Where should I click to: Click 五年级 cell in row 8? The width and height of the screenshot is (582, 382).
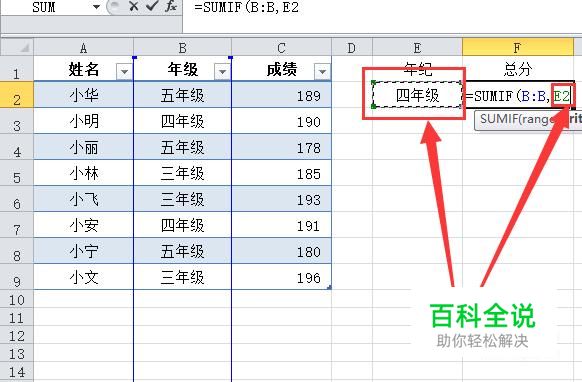(182, 251)
